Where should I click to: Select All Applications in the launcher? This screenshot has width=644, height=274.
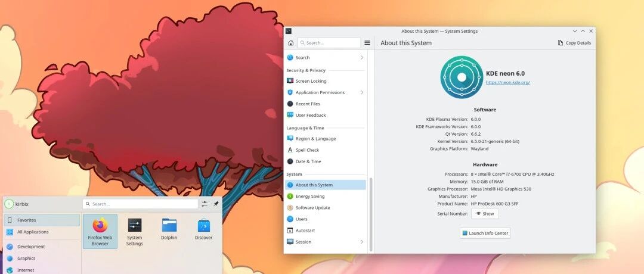point(42,232)
